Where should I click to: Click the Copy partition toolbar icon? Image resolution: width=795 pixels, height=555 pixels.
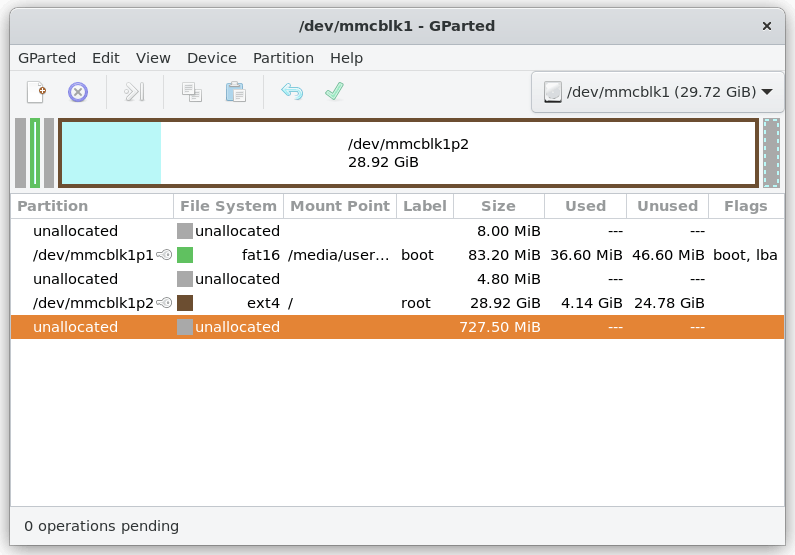192,93
